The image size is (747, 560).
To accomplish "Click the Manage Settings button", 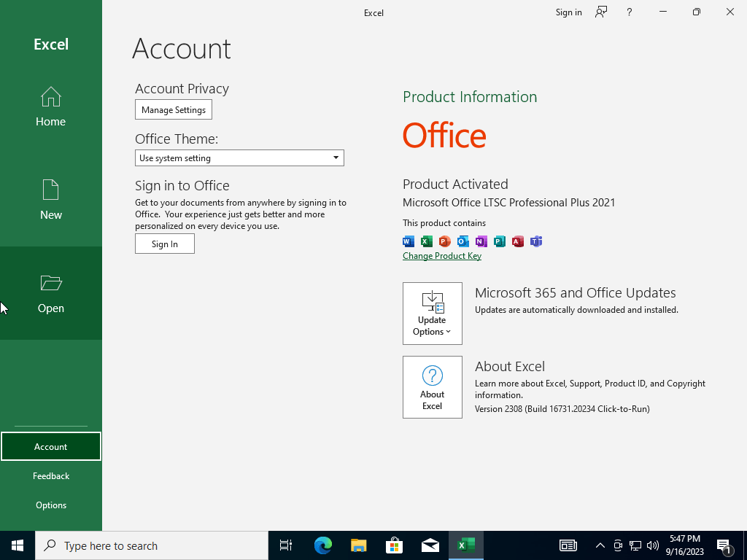I will click(173, 110).
